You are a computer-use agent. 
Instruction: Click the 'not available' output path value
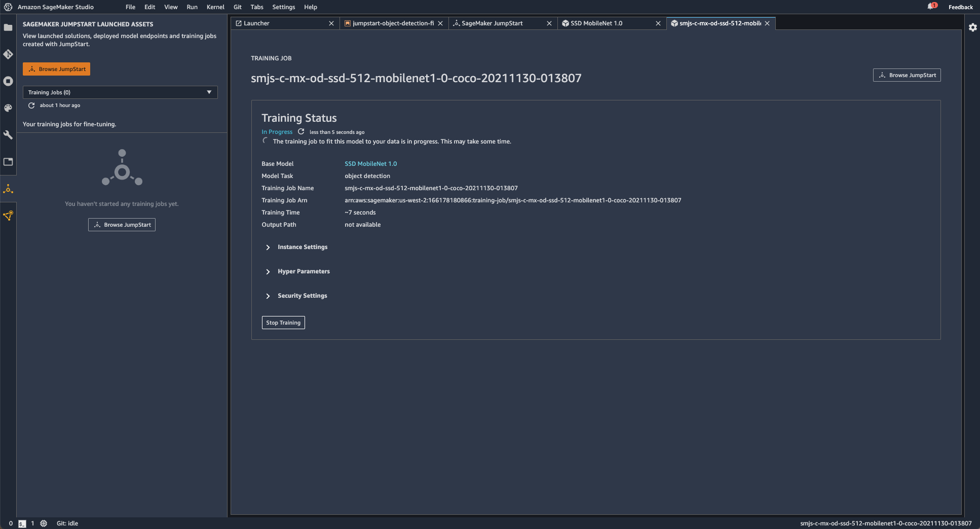[x=363, y=225]
